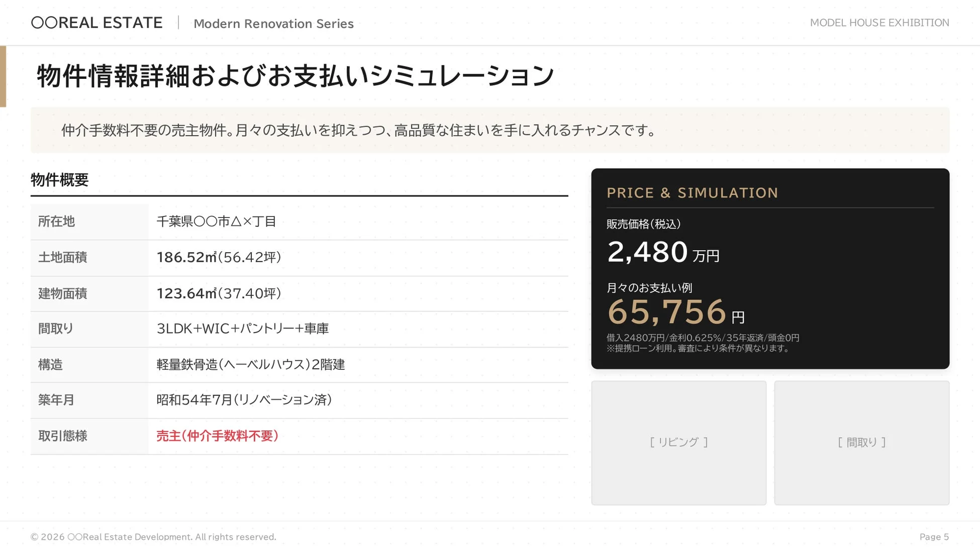Select the 所在地 row label

[x=56, y=222]
